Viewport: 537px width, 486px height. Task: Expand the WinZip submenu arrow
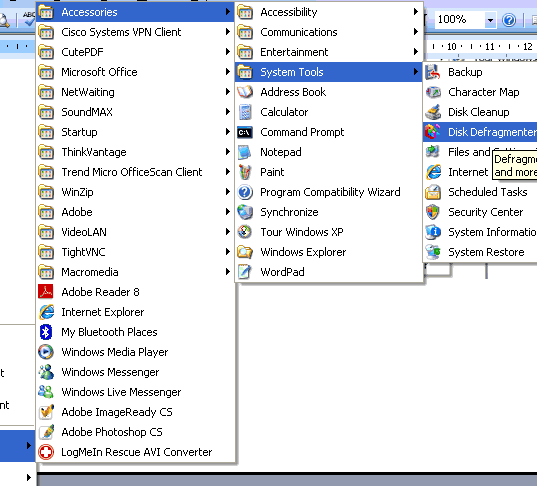[228, 192]
